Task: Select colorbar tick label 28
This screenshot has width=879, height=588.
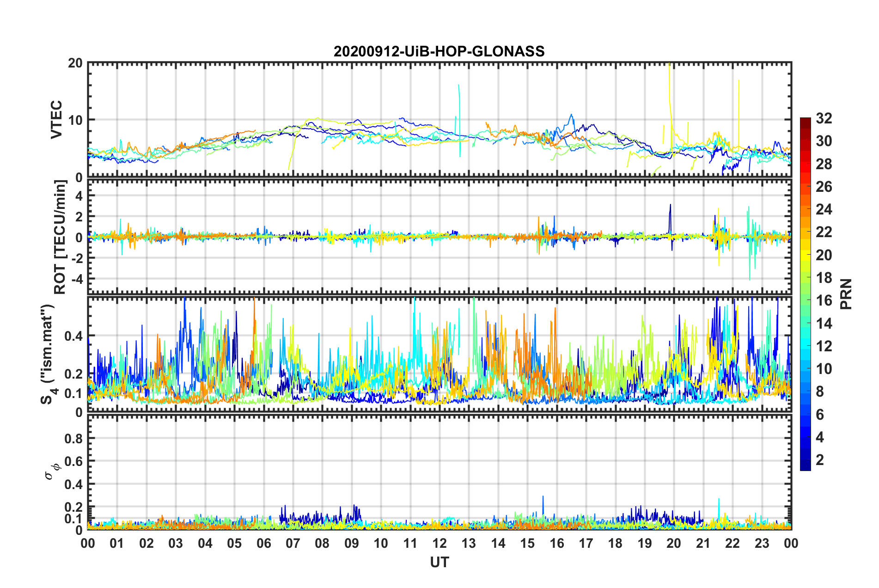Action: point(824,164)
